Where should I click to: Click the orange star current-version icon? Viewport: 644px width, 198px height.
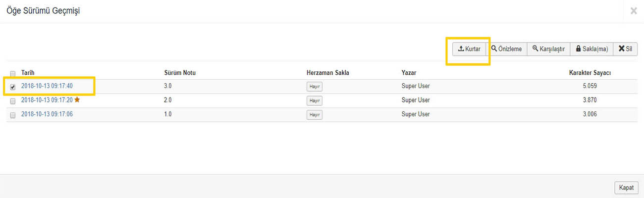tap(77, 99)
